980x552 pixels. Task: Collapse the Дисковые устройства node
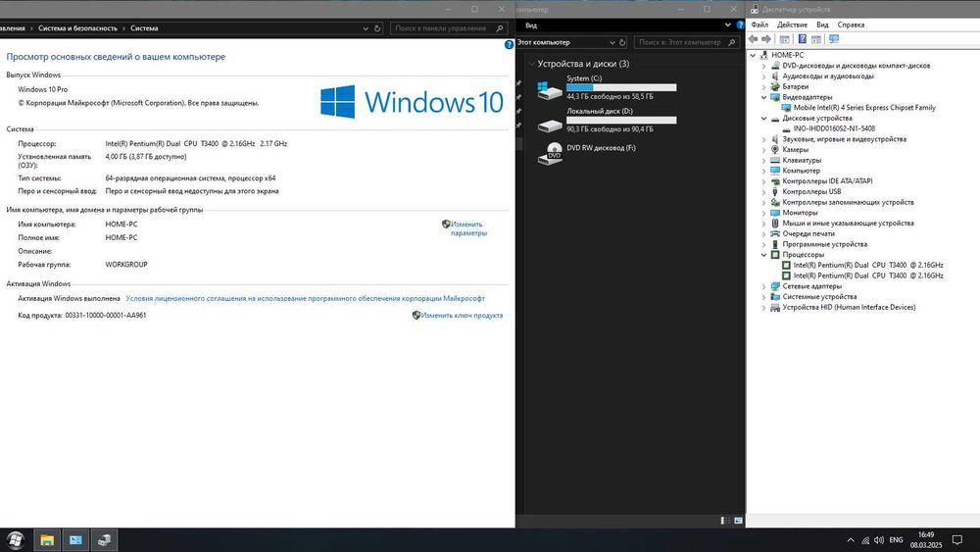[x=763, y=119]
